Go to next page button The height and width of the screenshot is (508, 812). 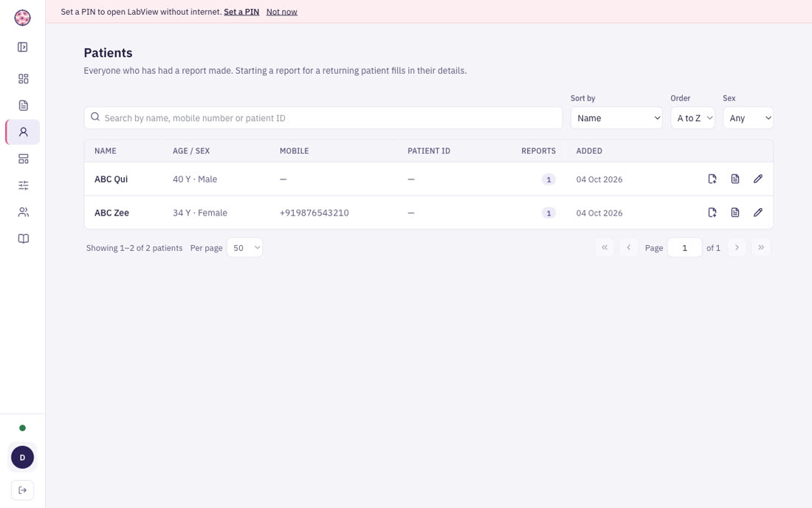pyautogui.click(x=737, y=247)
